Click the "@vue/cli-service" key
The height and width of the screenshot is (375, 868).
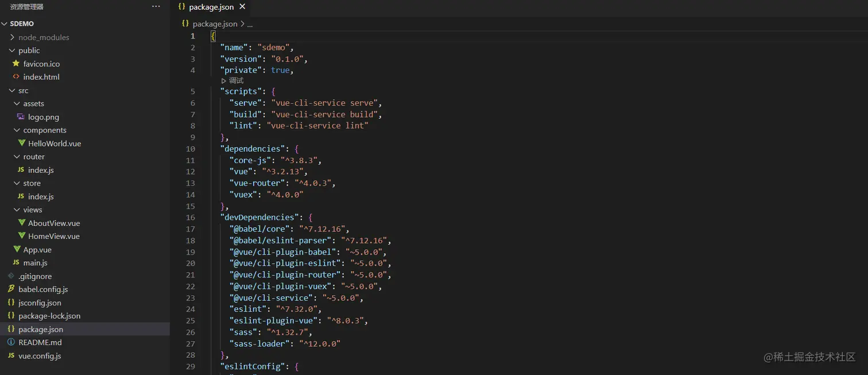click(271, 298)
